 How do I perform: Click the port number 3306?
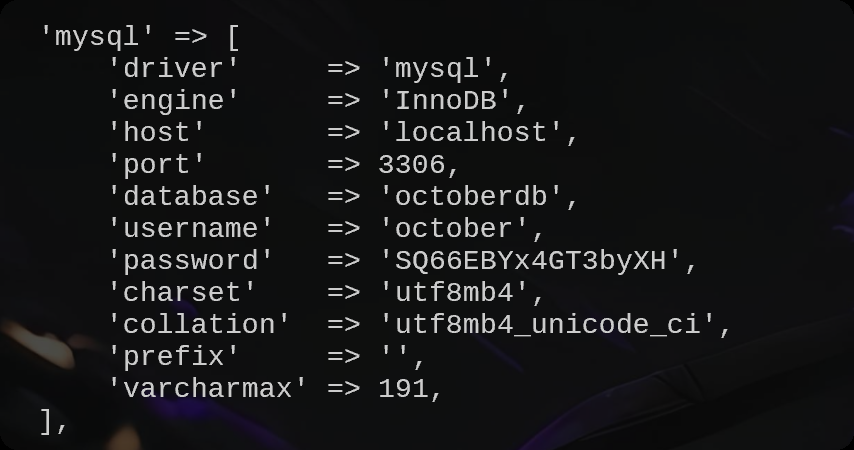click(411, 165)
